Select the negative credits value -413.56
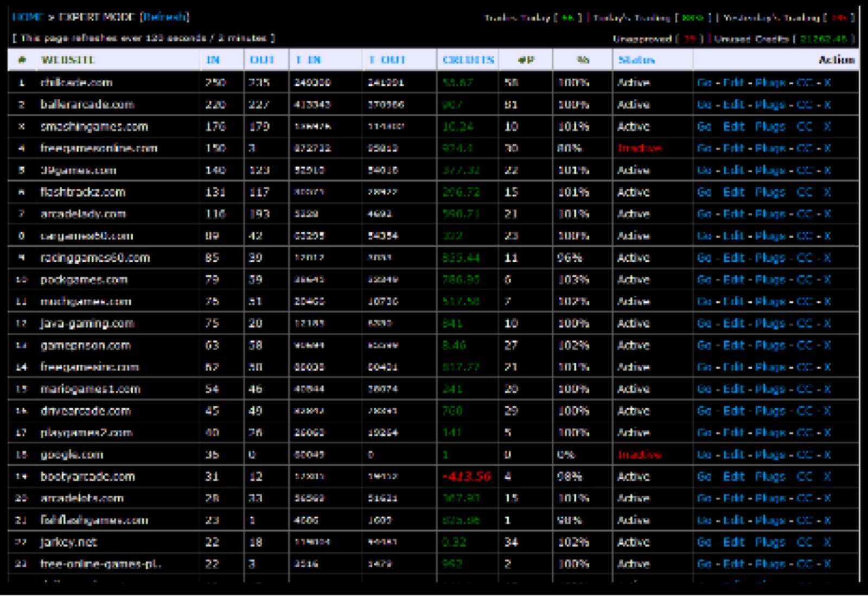Screen dimensions: 868x597 tap(467, 477)
